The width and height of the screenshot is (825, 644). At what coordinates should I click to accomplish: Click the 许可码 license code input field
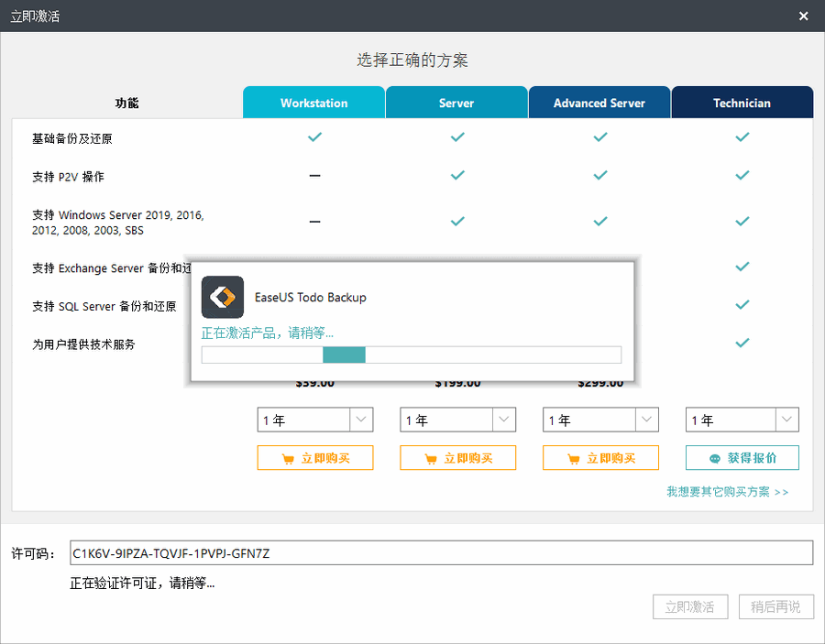point(442,553)
